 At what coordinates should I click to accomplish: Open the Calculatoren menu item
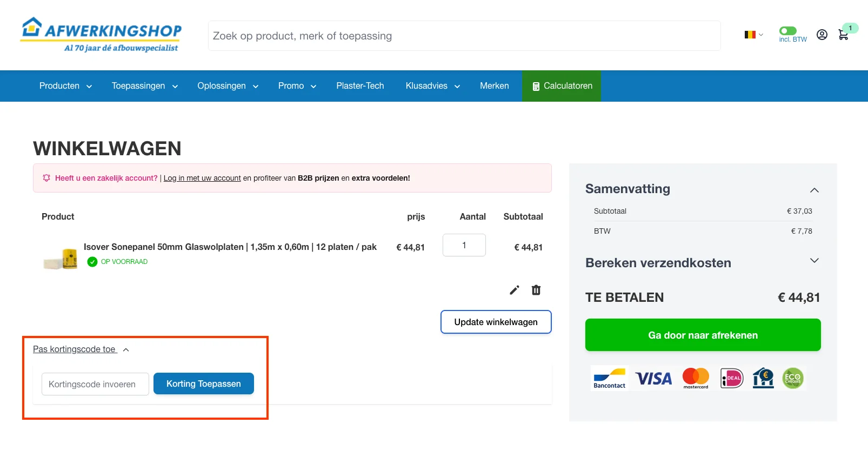tap(562, 86)
